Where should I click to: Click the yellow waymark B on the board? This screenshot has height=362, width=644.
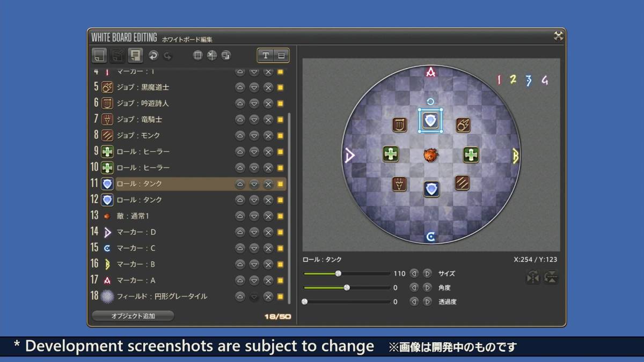pos(515,156)
